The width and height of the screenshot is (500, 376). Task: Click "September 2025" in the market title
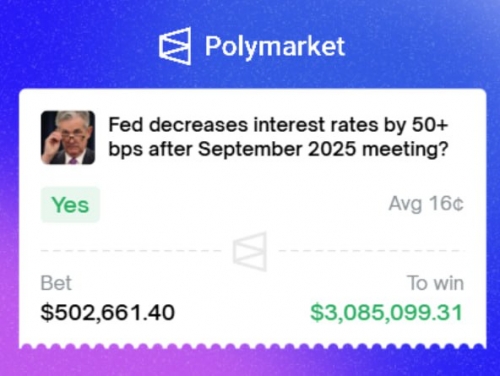coord(277,149)
